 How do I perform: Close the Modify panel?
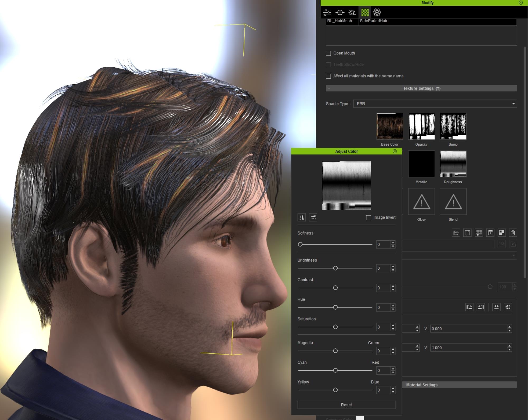521,3
